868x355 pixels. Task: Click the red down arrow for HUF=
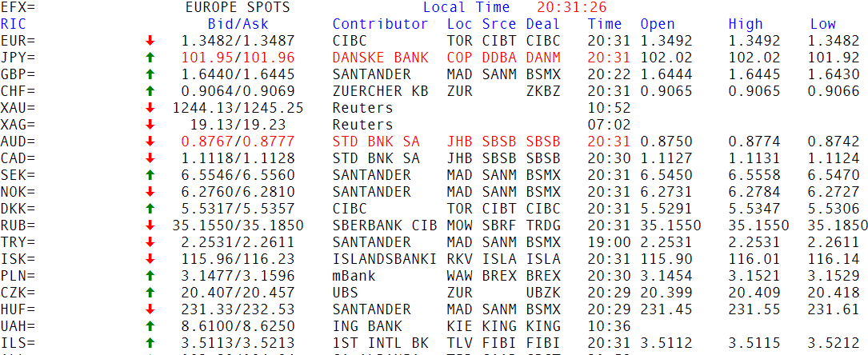point(150,309)
